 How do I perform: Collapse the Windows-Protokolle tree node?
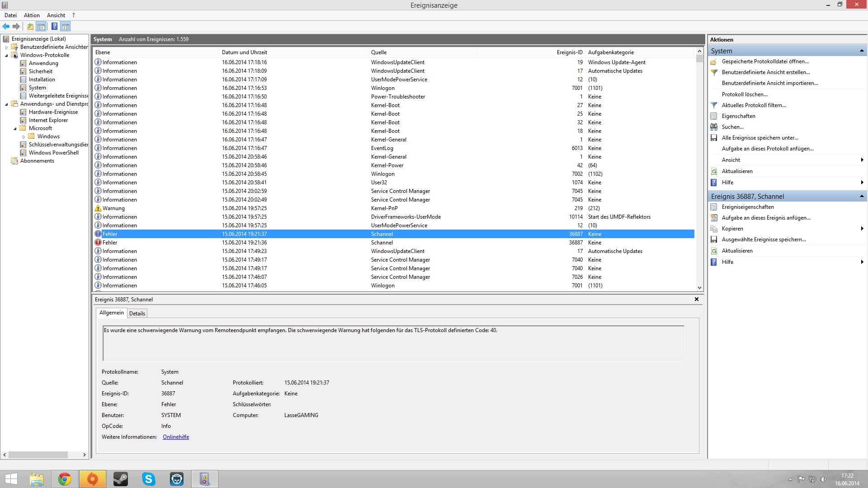tap(6, 55)
